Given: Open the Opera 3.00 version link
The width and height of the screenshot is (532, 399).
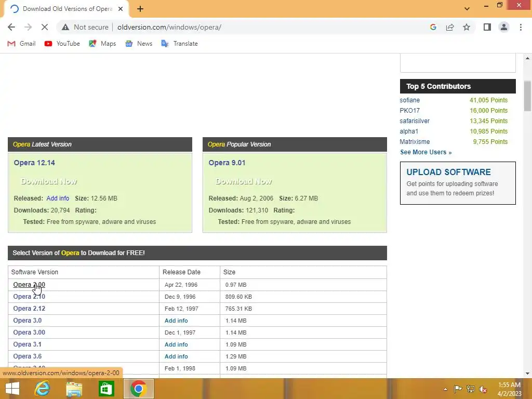Looking at the screenshot, I should point(29,332).
